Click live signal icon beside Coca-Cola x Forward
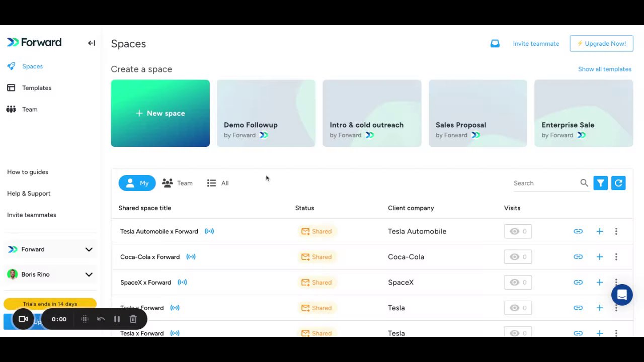644x362 pixels. point(191,257)
